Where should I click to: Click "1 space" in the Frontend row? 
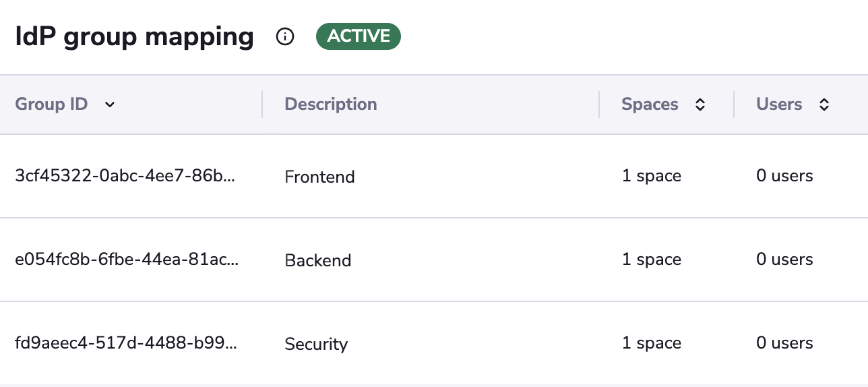pyautogui.click(x=651, y=176)
